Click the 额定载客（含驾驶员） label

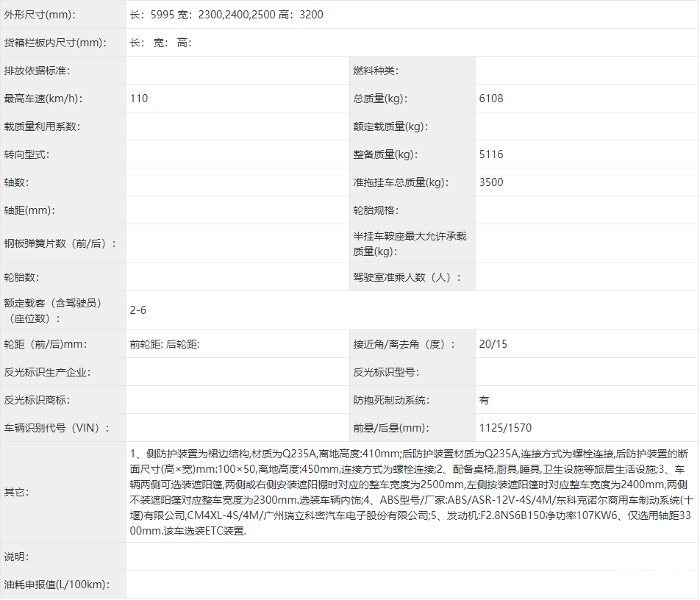point(53,311)
